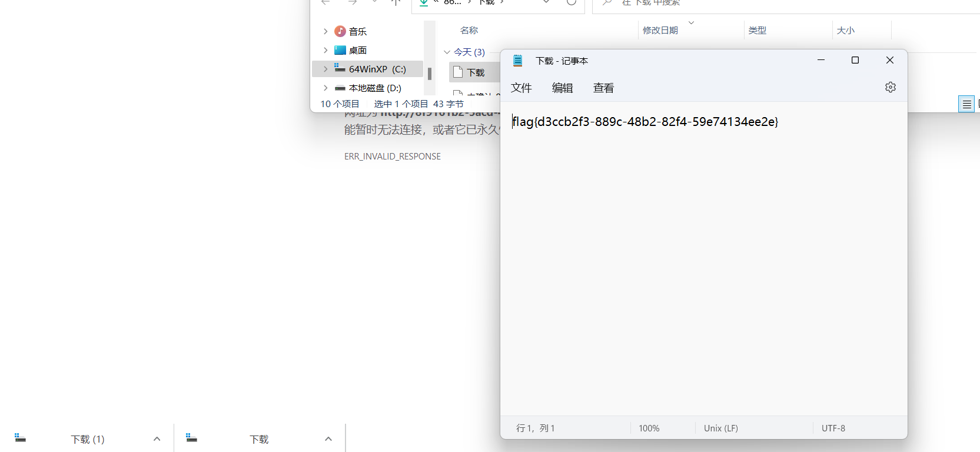This screenshot has height=452, width=980.
Task: Select 64WinXP (C:) drive in sidebar
Action: tap(377, 69)
